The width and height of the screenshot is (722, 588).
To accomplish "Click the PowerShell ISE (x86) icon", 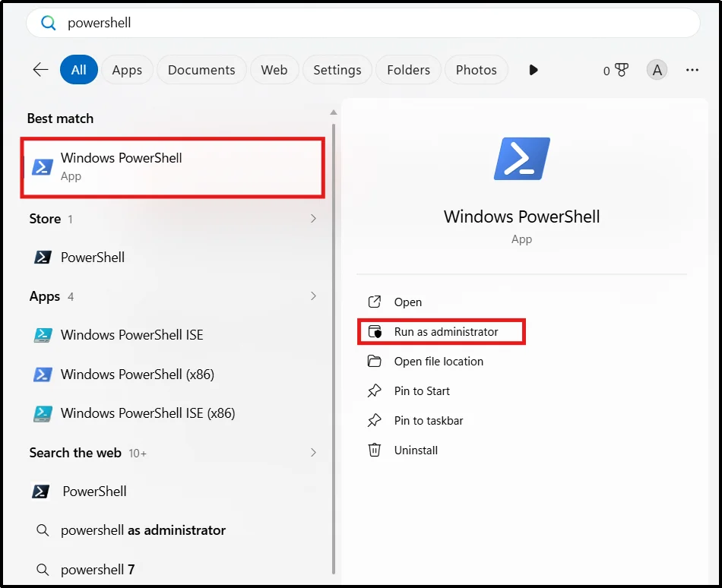I will coord(43,413).
